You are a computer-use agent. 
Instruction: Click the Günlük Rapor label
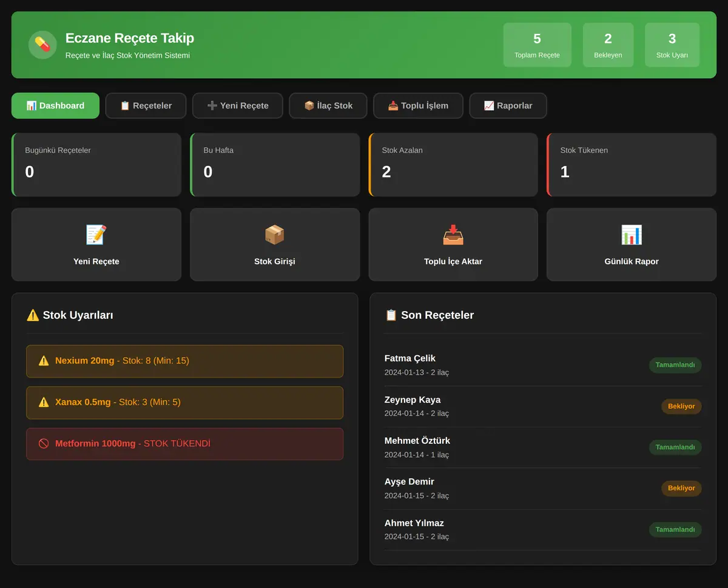coord(632,261)
